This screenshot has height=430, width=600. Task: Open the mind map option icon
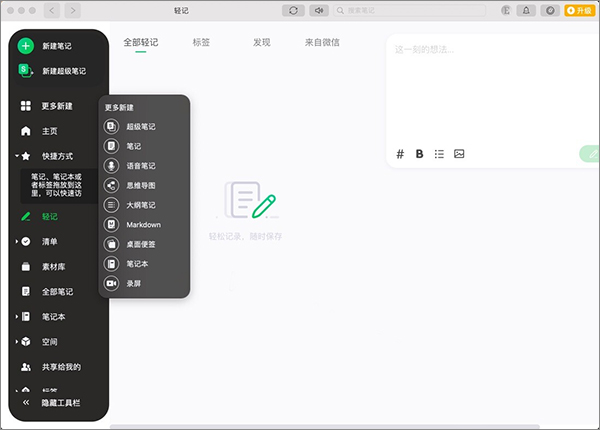tap(111, 186)
